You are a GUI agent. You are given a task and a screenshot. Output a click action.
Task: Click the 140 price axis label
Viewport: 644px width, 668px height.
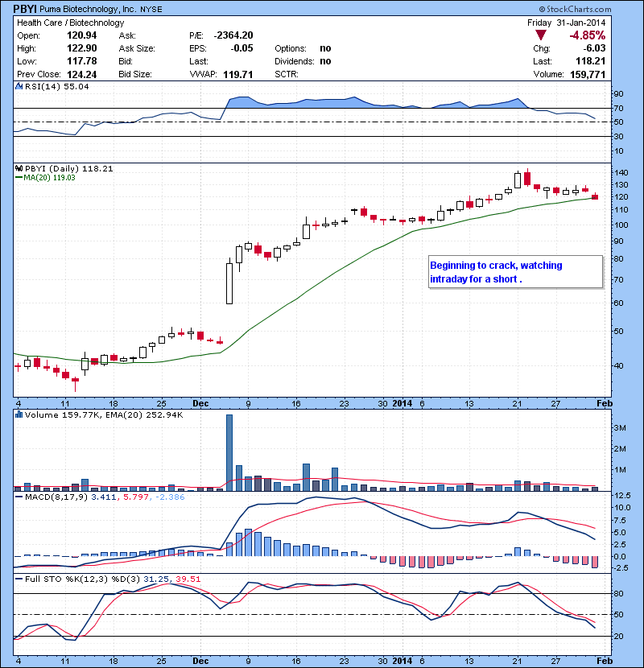(x=621, y=172)
